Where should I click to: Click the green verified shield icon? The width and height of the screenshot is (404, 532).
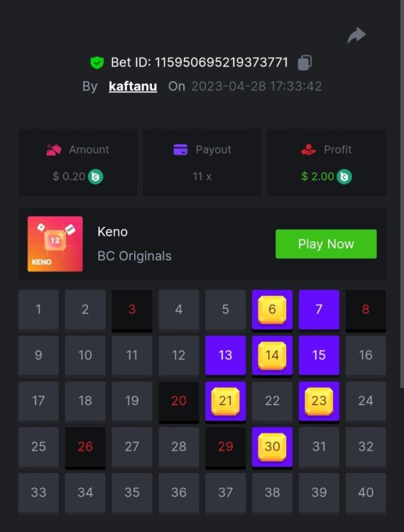[97, 62]
